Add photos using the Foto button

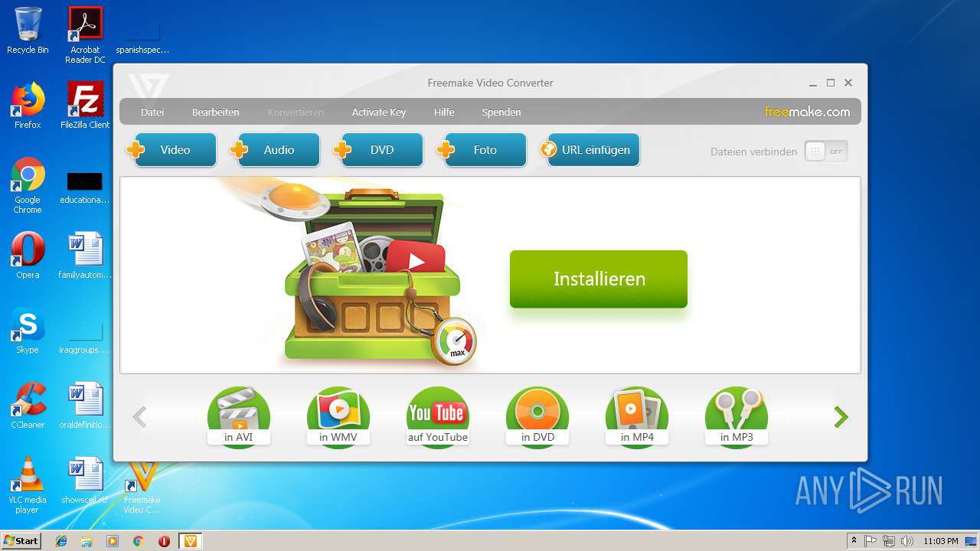[x=483, y=150]
